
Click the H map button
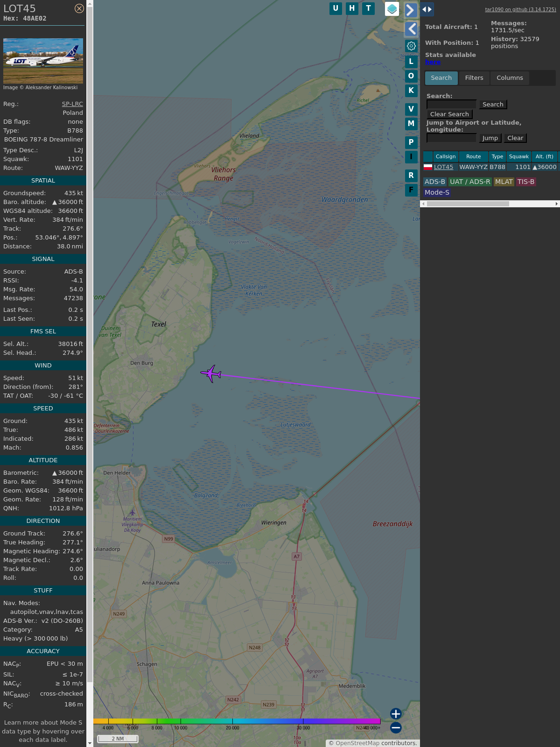(352, 8)
